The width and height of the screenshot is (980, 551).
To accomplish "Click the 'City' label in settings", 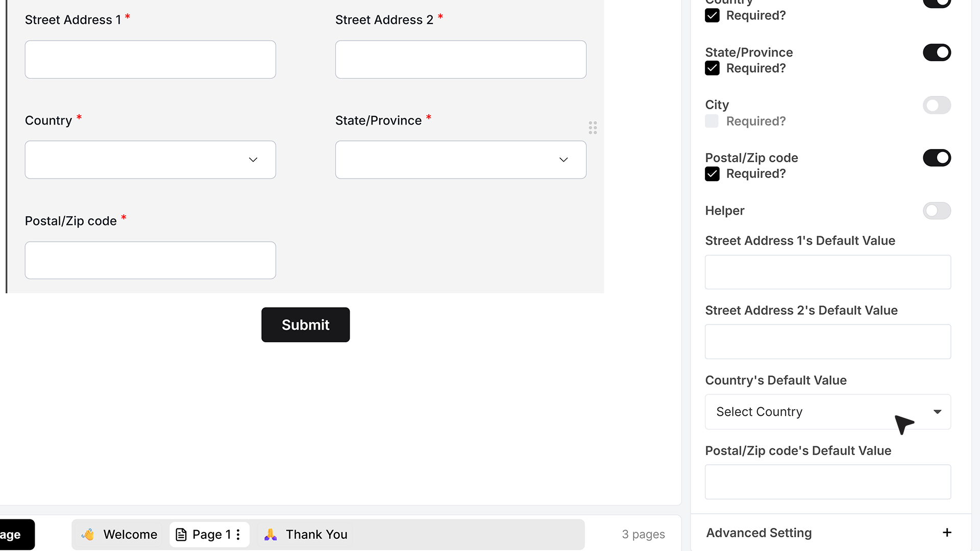I will (717, 105).
